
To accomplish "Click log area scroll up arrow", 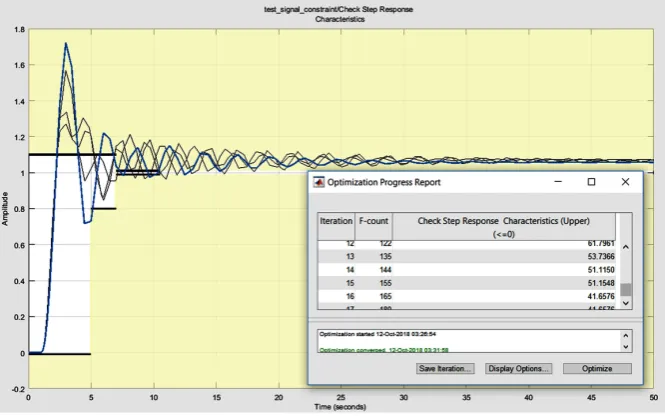I will coord(626,335).
